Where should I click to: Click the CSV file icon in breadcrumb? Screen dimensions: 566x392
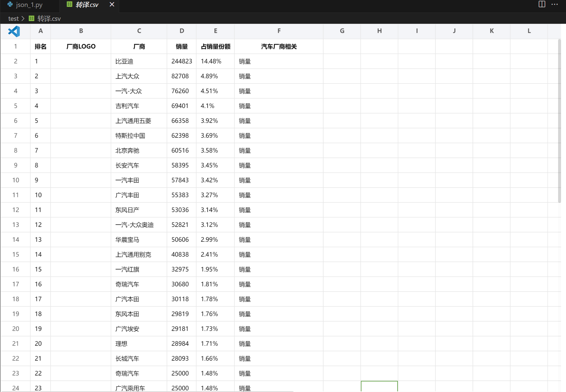[31, 18]
